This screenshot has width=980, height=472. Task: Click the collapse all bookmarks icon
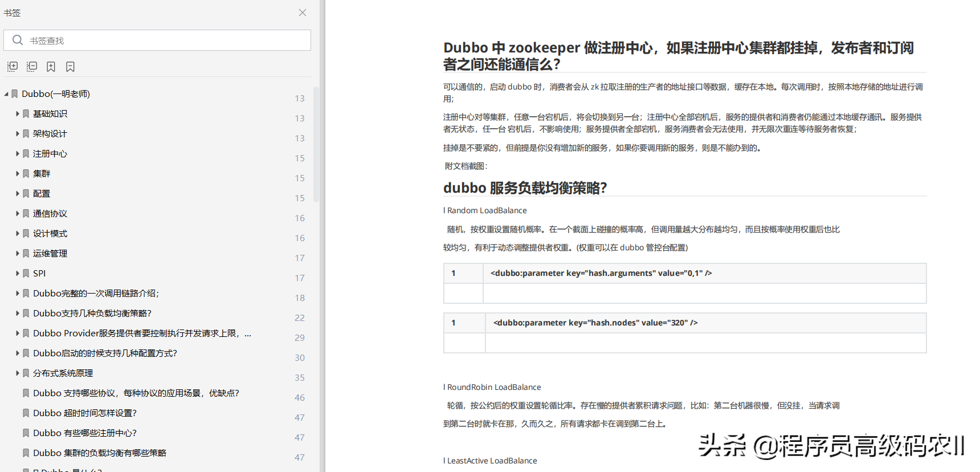pyautogui.click(x=32, y=67)
